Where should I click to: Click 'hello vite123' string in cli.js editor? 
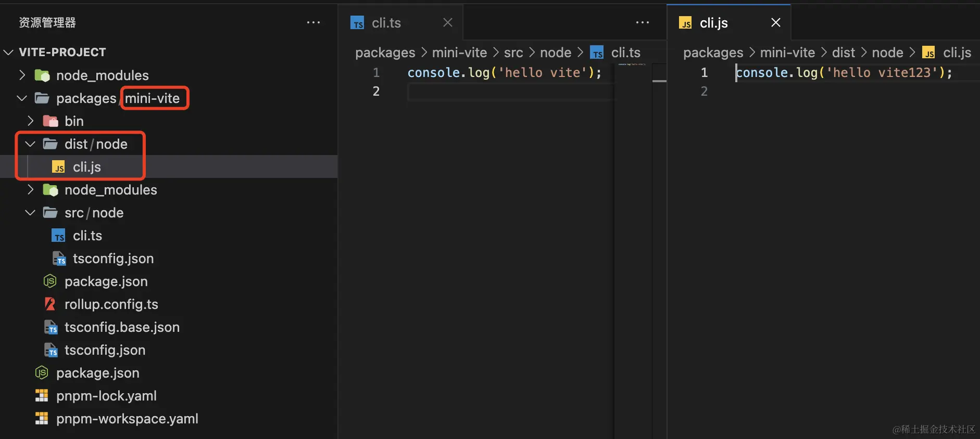tap(882, 72)
